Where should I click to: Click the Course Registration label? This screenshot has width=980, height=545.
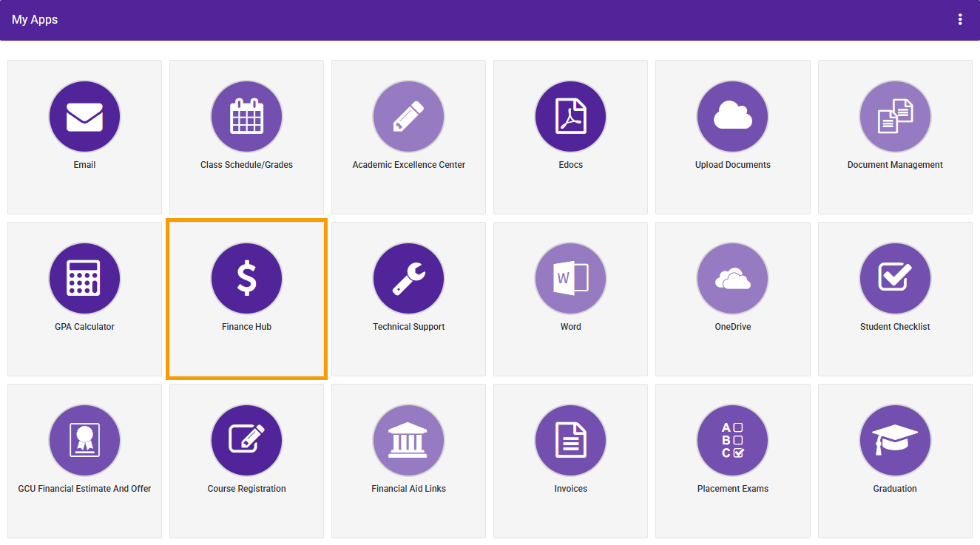click(246, 489)
